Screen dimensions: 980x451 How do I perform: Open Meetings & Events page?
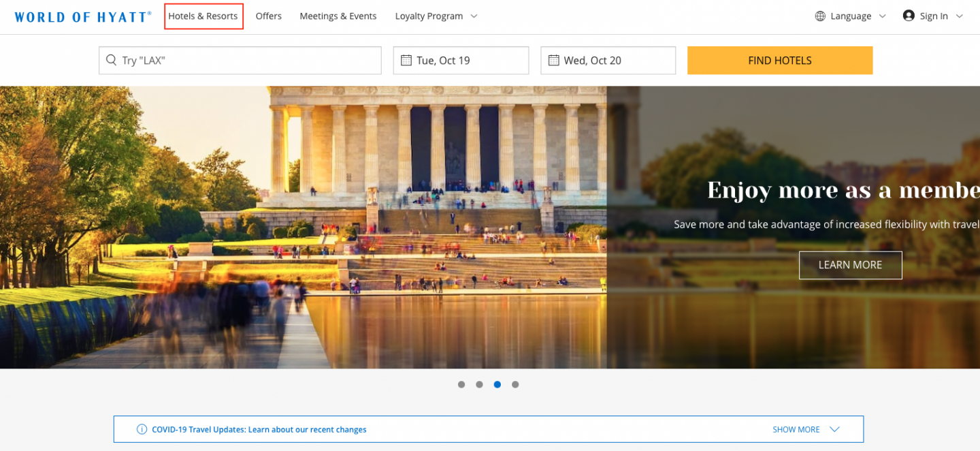click(338, 16)
